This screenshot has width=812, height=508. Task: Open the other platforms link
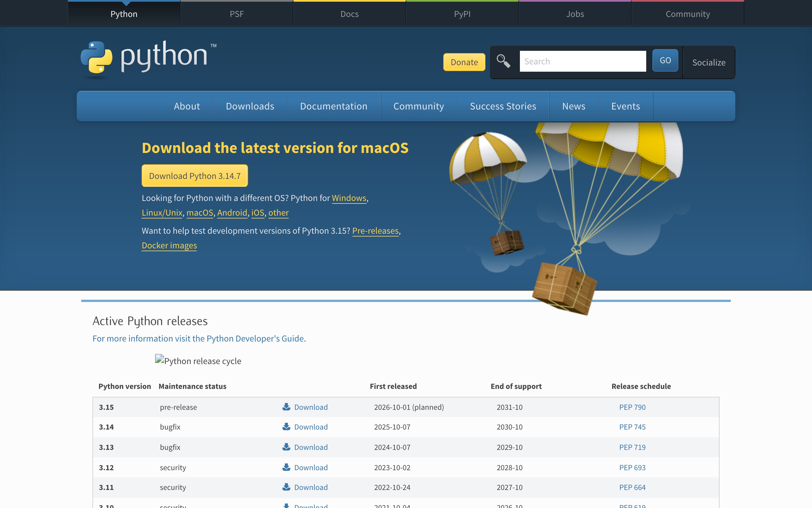click(x=279, y=213)
